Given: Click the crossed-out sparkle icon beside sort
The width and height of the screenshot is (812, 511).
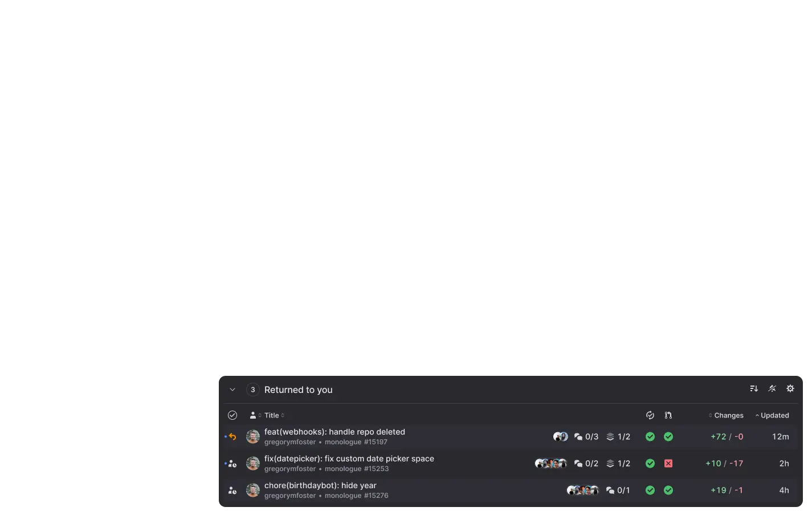Looking at the screenshot, I should 772,388.
